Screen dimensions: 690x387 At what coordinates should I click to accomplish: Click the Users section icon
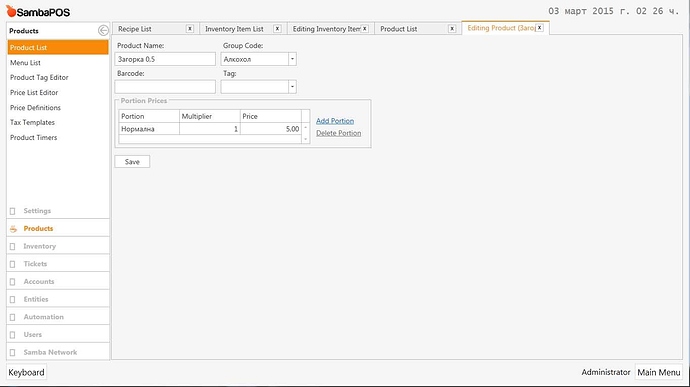13,335
